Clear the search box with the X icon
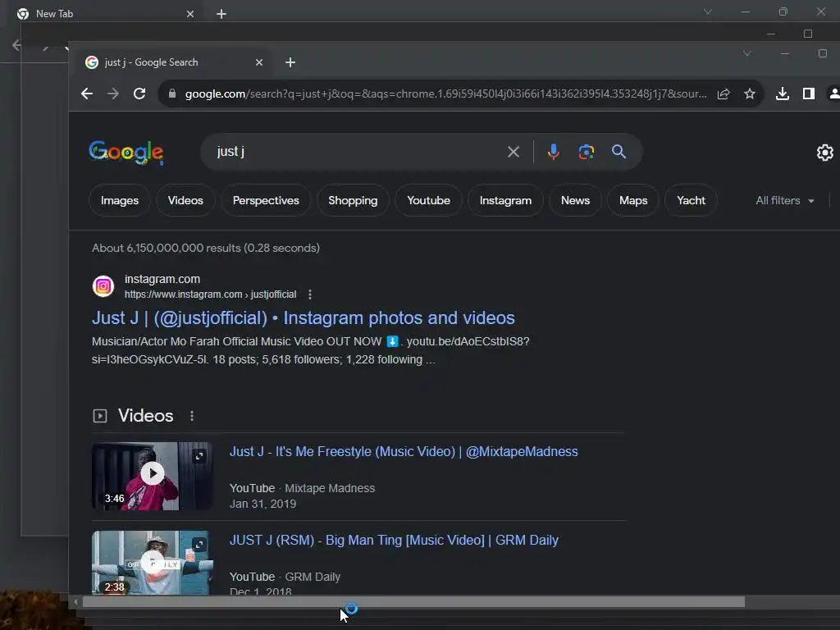 click(x=514, y=152)
